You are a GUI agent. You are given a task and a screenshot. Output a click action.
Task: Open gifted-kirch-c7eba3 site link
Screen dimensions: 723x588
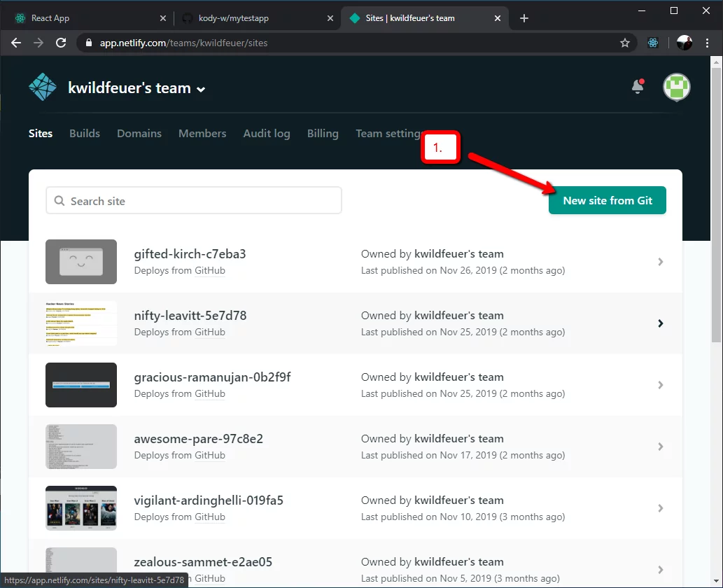(190, 254)
